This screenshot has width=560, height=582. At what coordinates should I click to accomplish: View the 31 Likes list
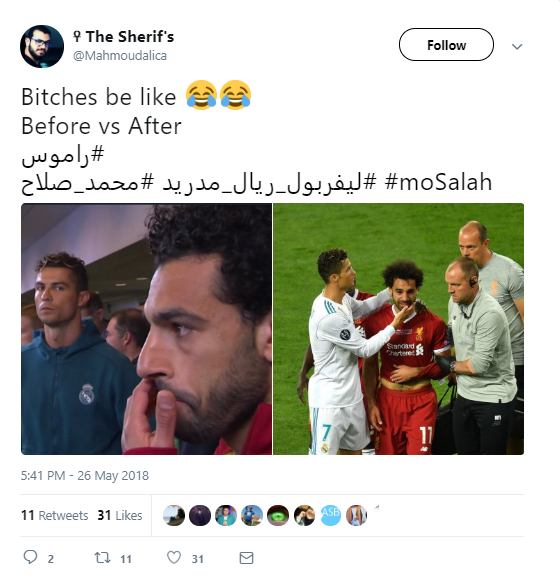120,515
